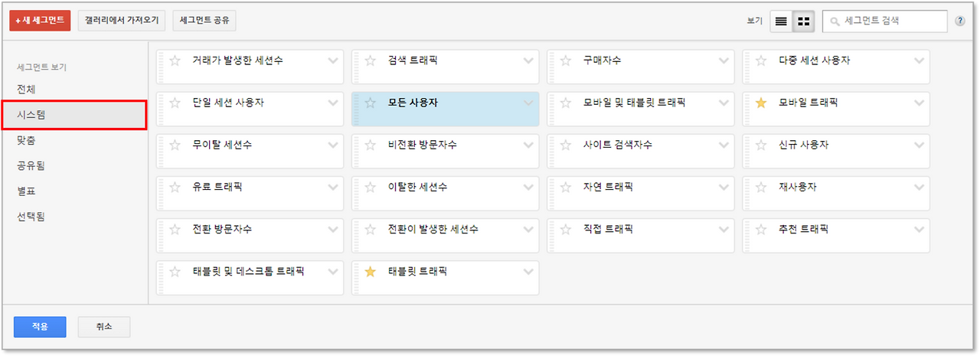
Task: Create a new segment with 새 세그먼트
Action: click(x=40, y=21)
